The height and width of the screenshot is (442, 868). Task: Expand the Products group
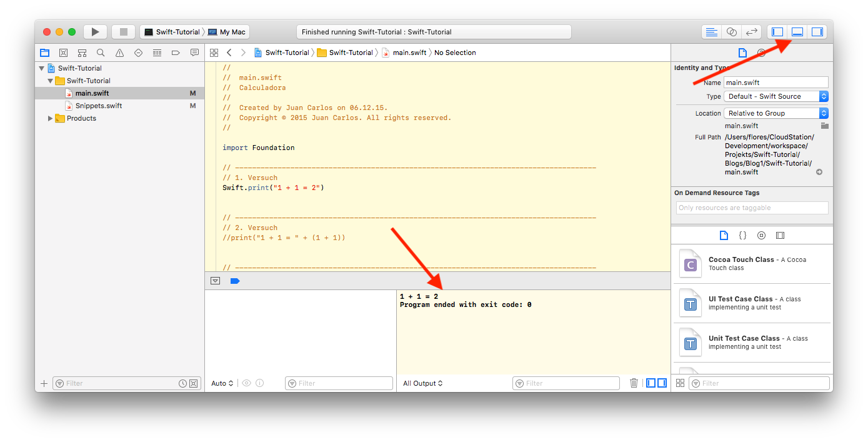[51, 118]
